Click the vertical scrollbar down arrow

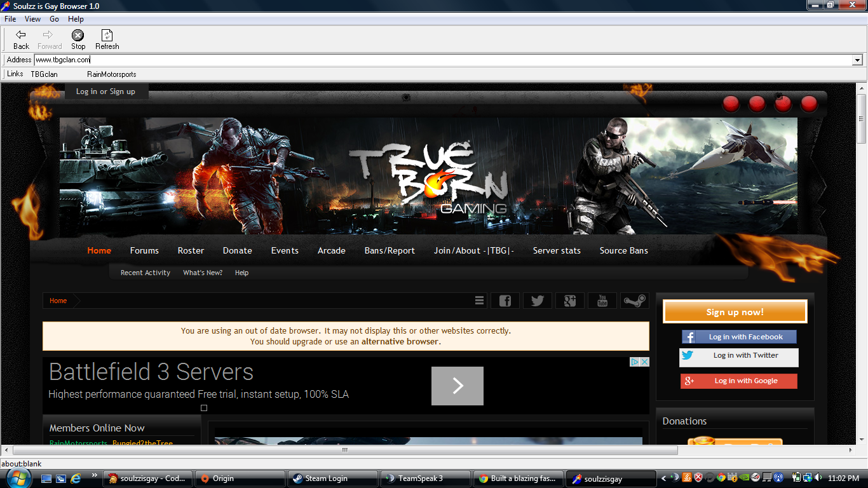click(x=862, y=440)
